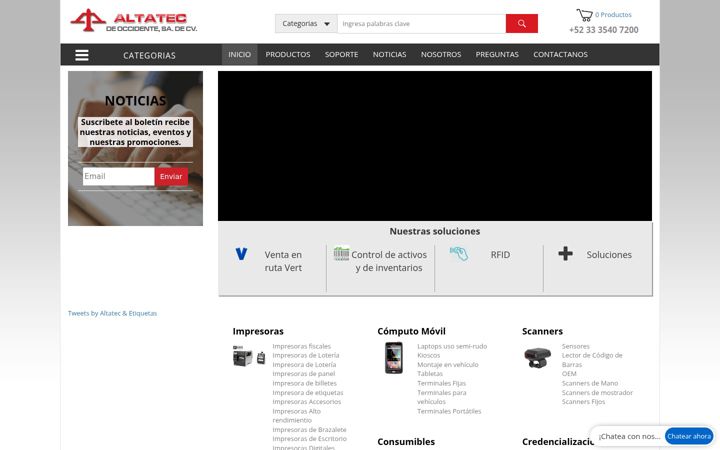This screenshot has height=450, width=720.
Task: Open Impresora de etiquetas link
Action: [x=308, y=393]
